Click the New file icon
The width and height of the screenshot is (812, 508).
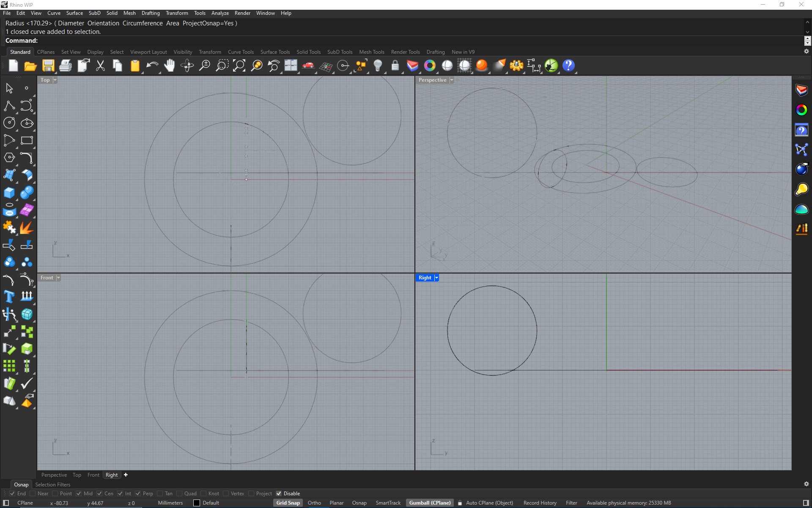tap(13, 66)
